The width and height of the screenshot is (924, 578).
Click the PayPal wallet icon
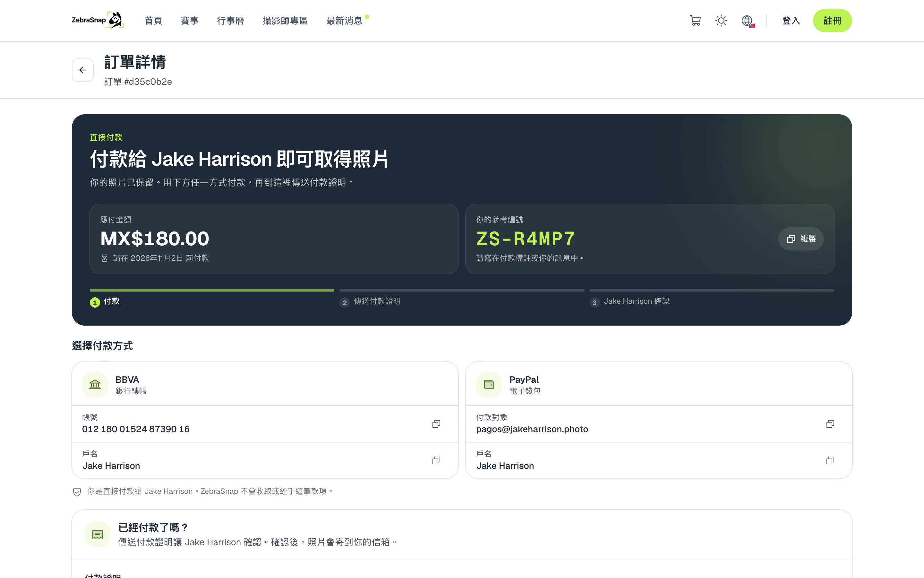coord(489,385)
